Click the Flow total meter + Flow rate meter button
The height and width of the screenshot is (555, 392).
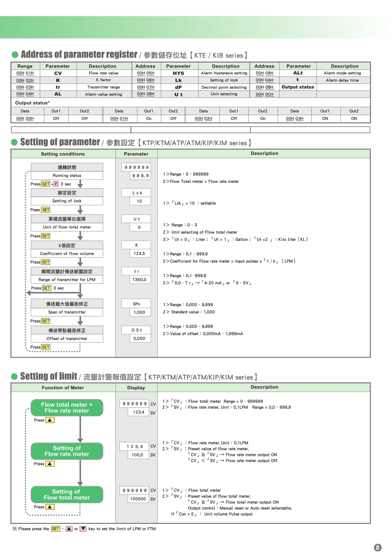tap(67, 408)
